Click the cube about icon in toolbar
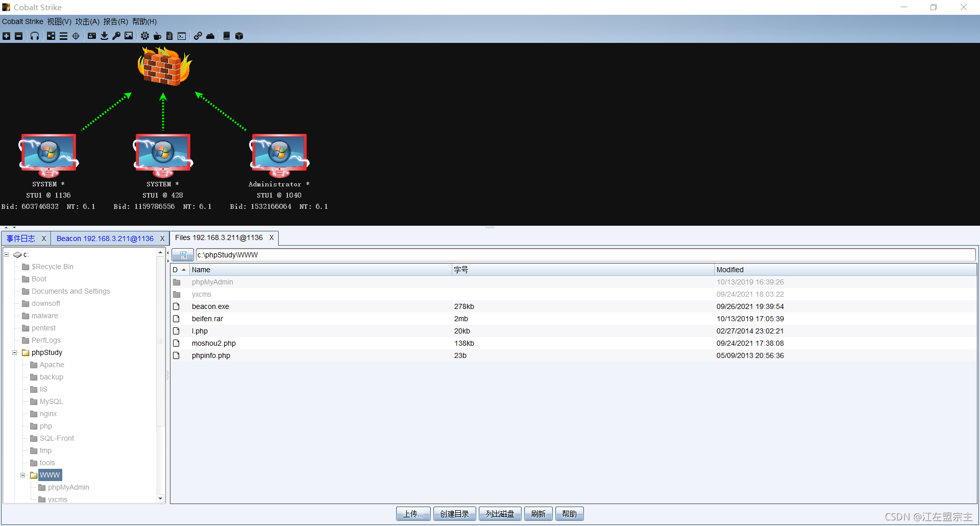Image resolution: width=980 pixels, height=526 pixels. click(239, 36)
